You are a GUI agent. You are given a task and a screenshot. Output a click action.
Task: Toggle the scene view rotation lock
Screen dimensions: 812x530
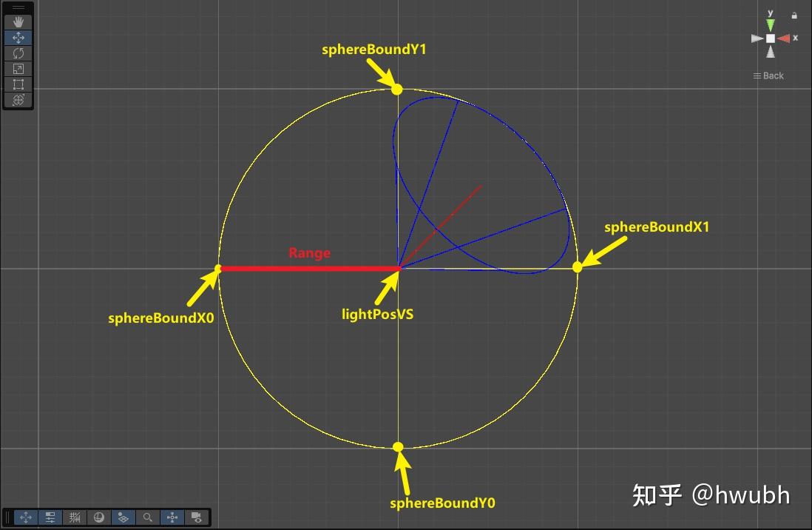794,16
